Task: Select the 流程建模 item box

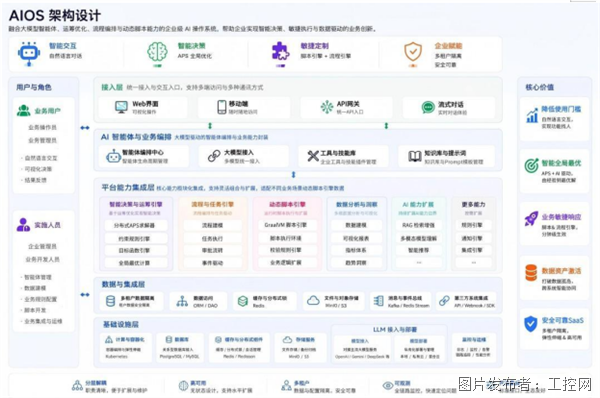Action: tap(212, 225)
